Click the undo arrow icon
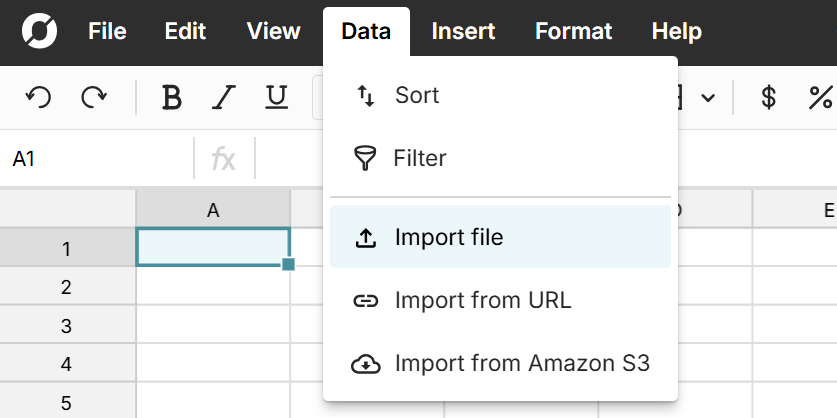 click(38, 97)
